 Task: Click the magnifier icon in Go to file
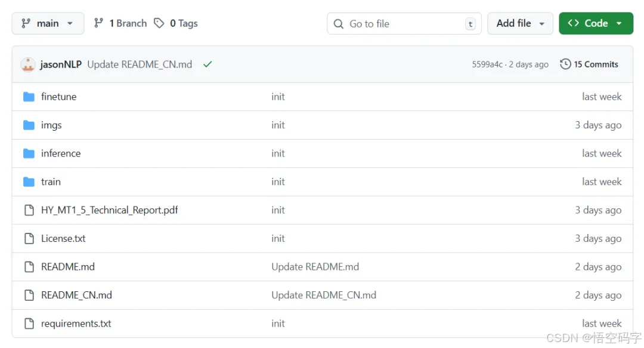[x=339, y=24]
